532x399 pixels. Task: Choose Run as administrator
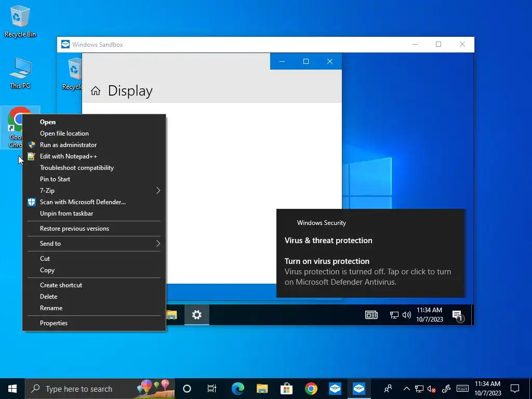coord(94,145)
